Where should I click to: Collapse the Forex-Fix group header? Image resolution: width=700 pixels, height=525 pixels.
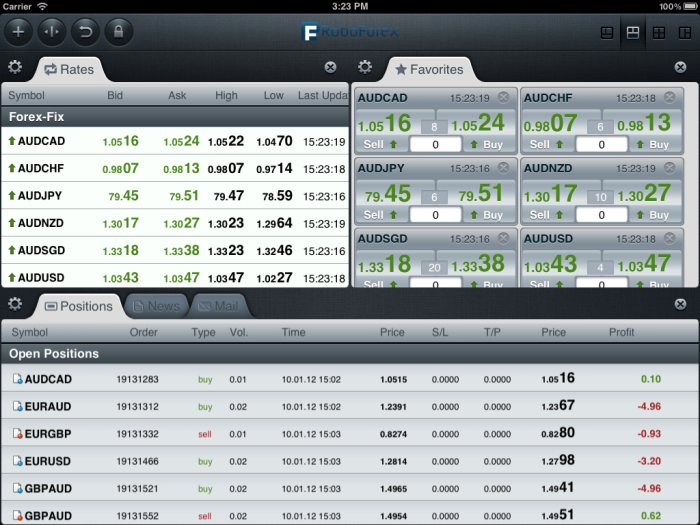click(175, 116)
